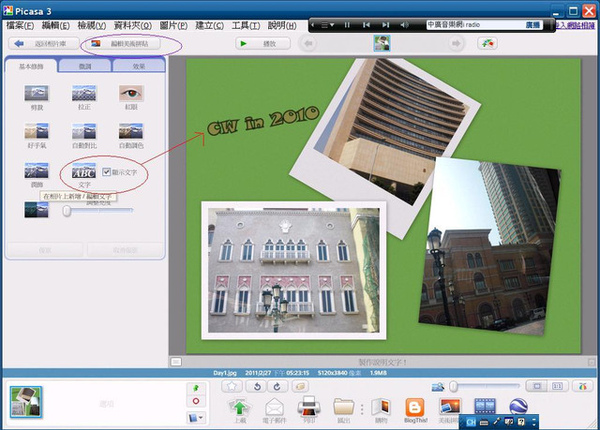Click the Fit photo in viewer button

tap(536, 386)
